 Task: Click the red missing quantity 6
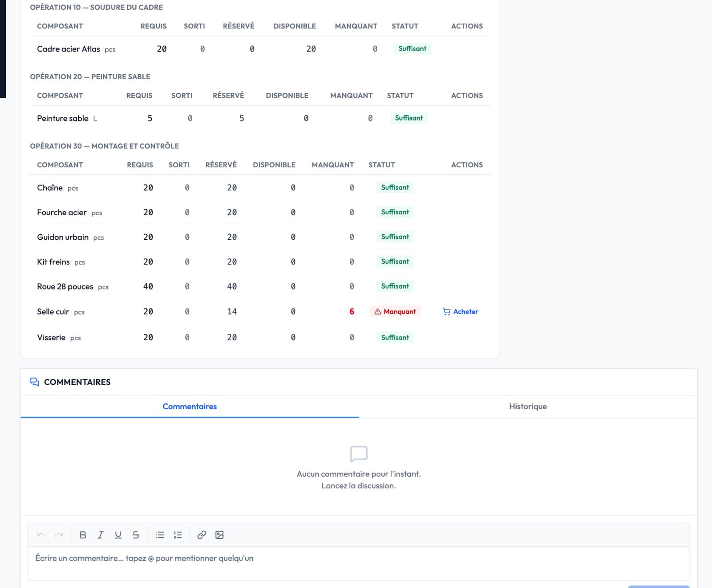point(352,312)
